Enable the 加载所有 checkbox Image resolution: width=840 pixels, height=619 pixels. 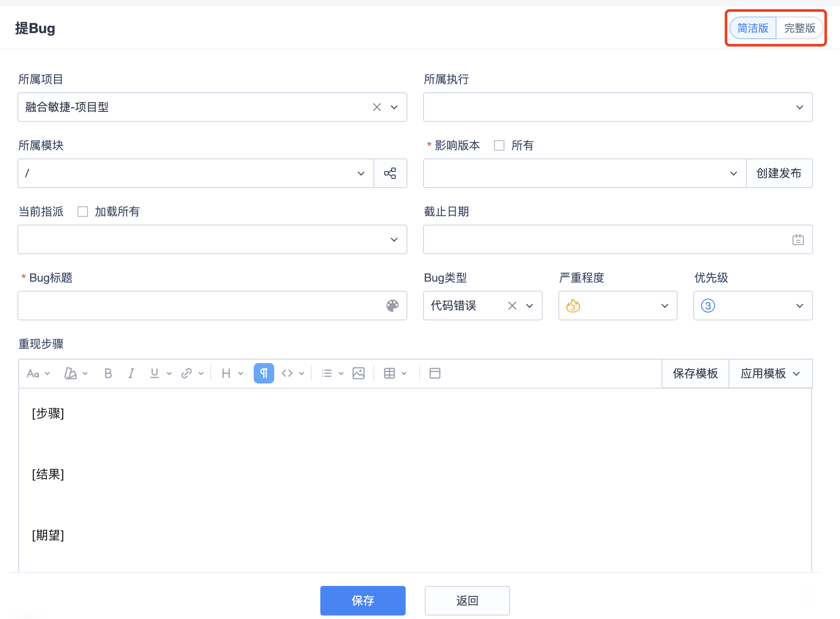click(x=83, y=212)
